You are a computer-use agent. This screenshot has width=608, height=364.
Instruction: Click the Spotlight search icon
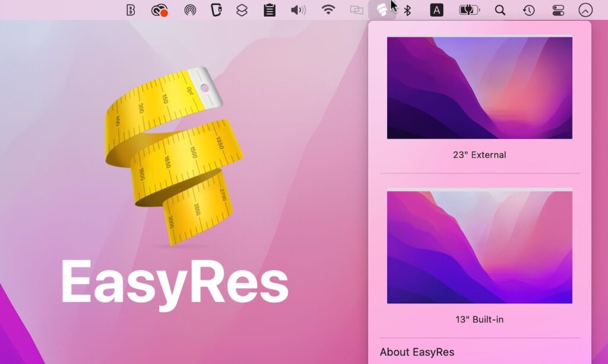click(x=500, y=10)
